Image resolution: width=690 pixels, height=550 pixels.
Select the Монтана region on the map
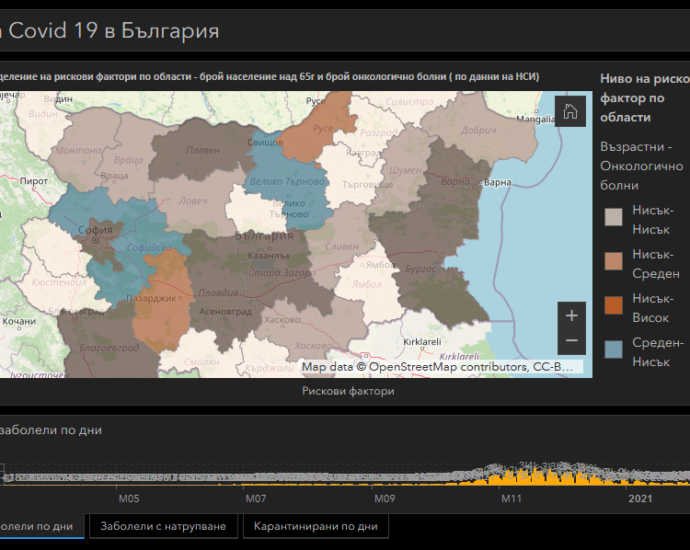(x=78, y=150)
